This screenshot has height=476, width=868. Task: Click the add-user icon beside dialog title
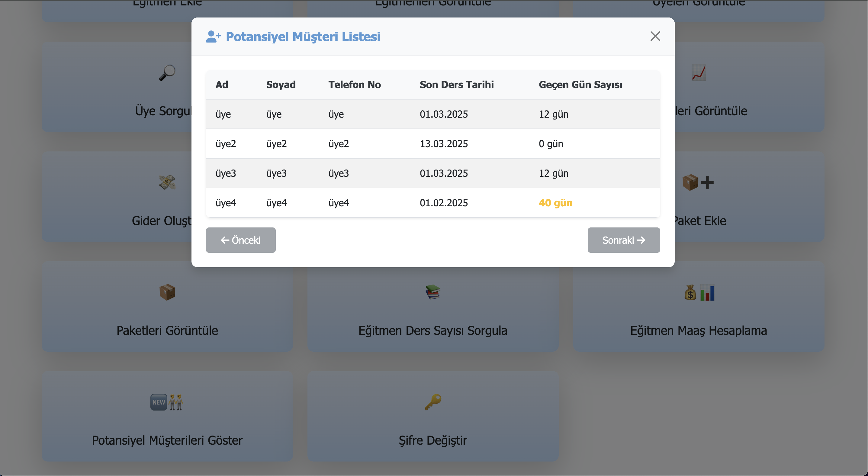[213, 36]
